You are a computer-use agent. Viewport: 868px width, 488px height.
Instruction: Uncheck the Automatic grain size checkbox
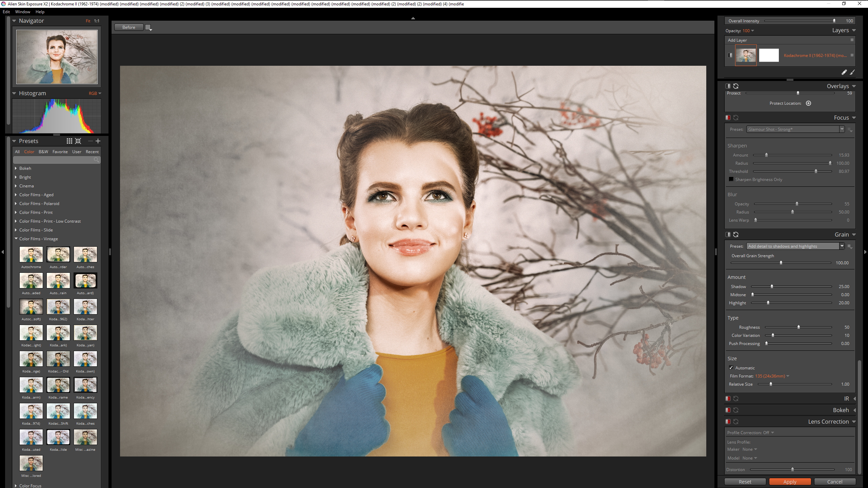tap(731, 368)
